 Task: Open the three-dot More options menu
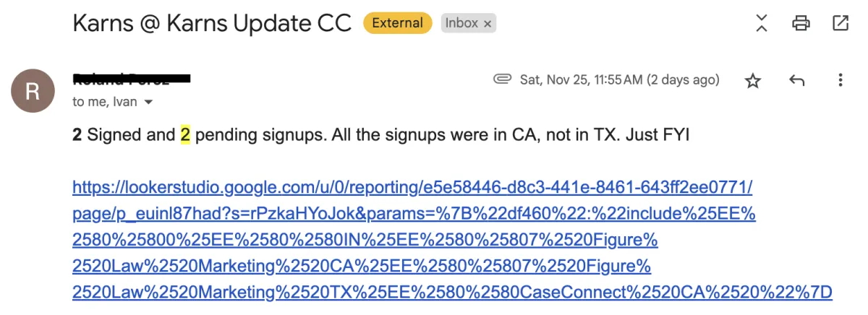click(840, 80)
